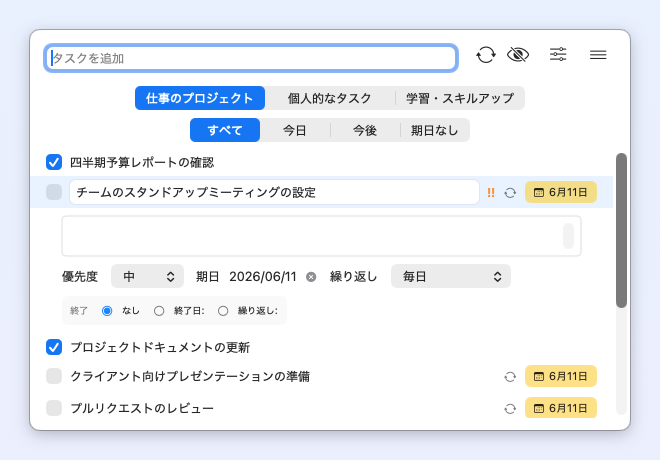Click repeat icon on スタンドアップミーティング row
The image size is (660, 460).
(510, 193)
